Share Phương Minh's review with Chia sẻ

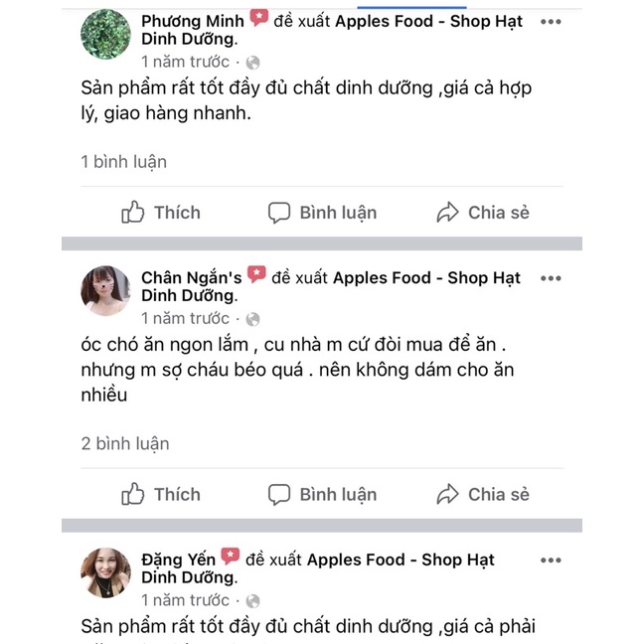click(x=483, y=213)
